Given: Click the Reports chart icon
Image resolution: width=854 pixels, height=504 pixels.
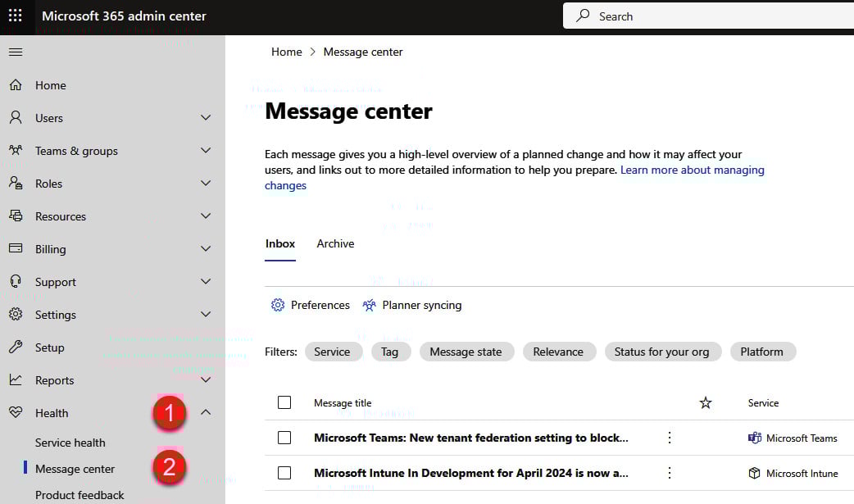Looking at the screenshot, I should coord(16,379).
